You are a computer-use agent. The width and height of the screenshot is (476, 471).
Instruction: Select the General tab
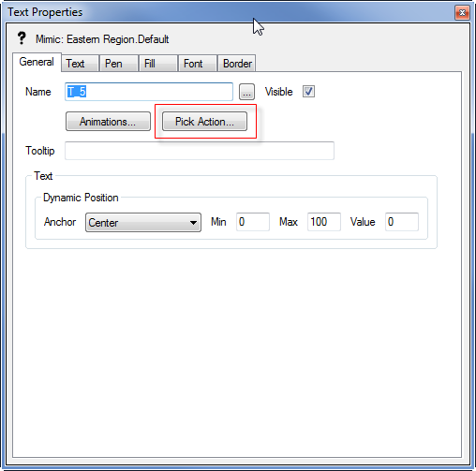point(37,62)
